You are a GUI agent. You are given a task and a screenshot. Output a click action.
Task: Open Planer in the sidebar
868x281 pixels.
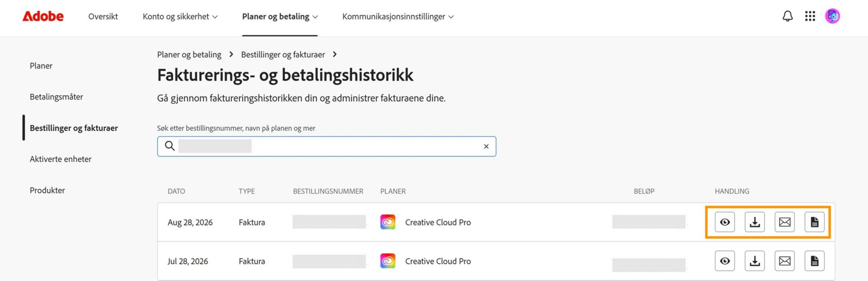click(41, 66)
